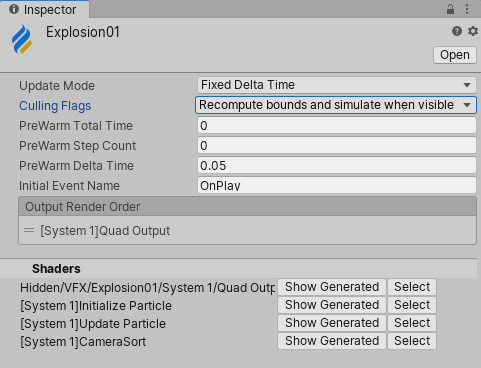
Task: Show Generated for Quad Output shader
Action: pos(332,287)
